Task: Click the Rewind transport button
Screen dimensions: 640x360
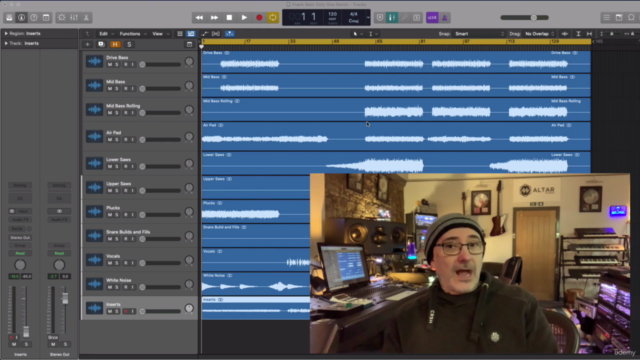Action: point(199,18)
